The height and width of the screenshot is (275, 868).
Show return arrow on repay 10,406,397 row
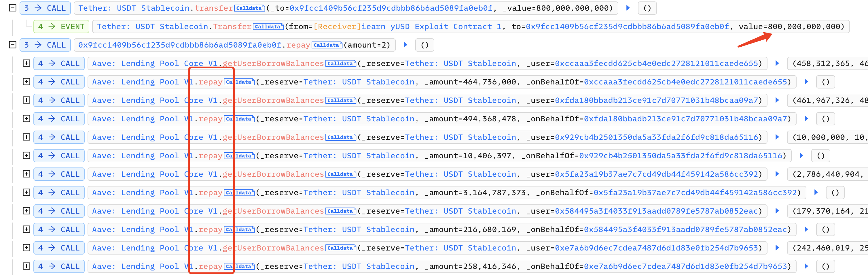pyautogui.click(x=801, y=155)
